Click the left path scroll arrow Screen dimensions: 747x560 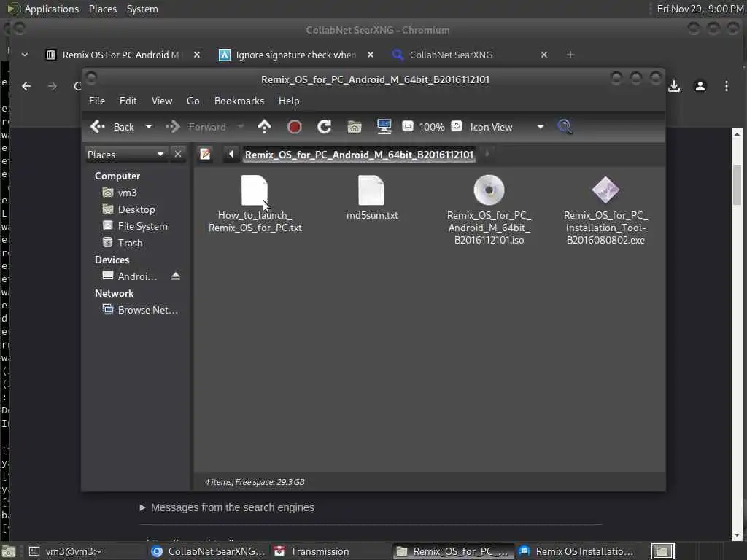click(x=231, y=154)
